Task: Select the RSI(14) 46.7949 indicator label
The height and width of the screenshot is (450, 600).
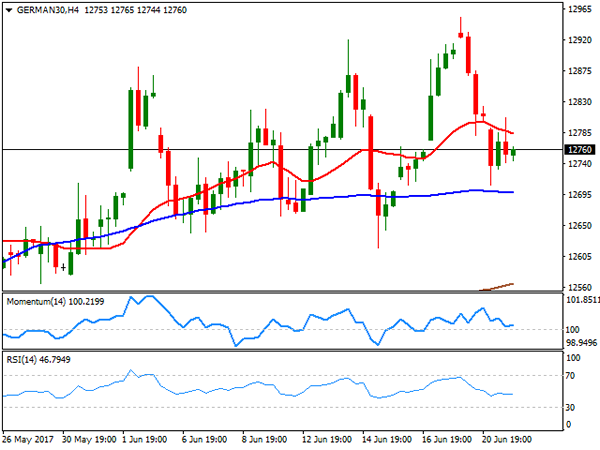Action: [39, 360]
